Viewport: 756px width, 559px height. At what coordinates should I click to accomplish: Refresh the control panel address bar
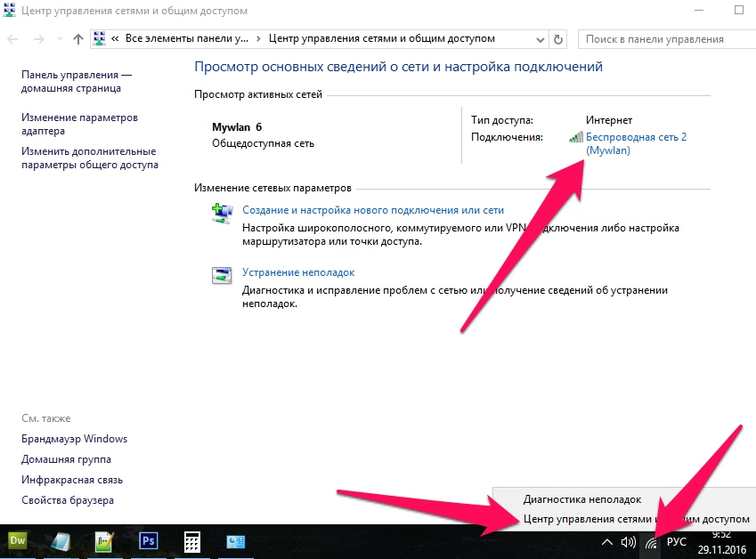[x=558, y=39]
